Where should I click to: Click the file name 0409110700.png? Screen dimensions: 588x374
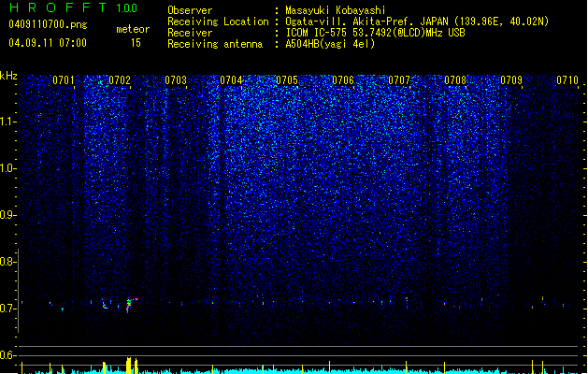coord(48,24)
